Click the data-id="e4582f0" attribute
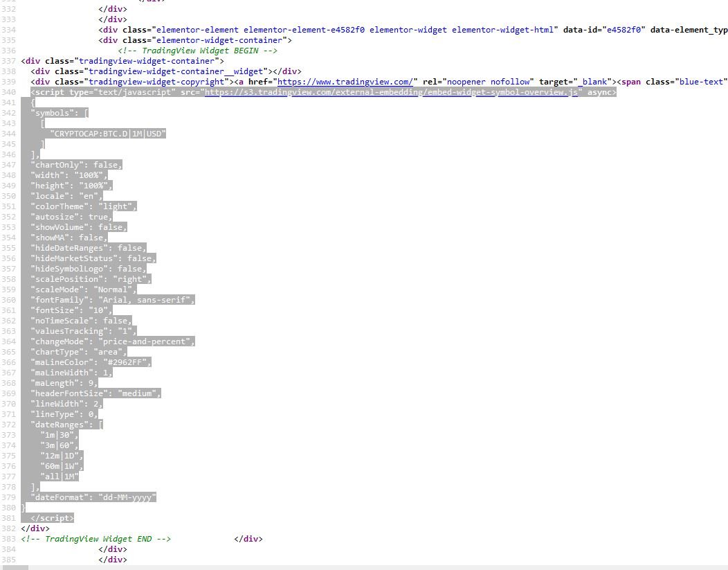Screen dimensions: 728x570 click(604, 30)
